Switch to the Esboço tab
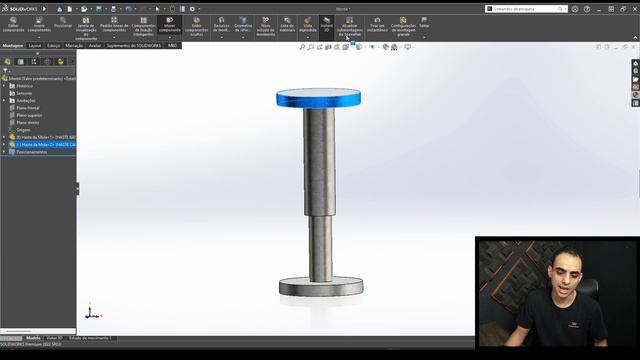The height and width of the screenshot is (360, 640). tap(53, 46)
